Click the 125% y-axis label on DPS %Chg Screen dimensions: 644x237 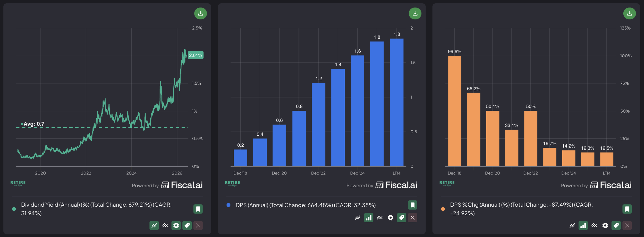tap(625, 28)
